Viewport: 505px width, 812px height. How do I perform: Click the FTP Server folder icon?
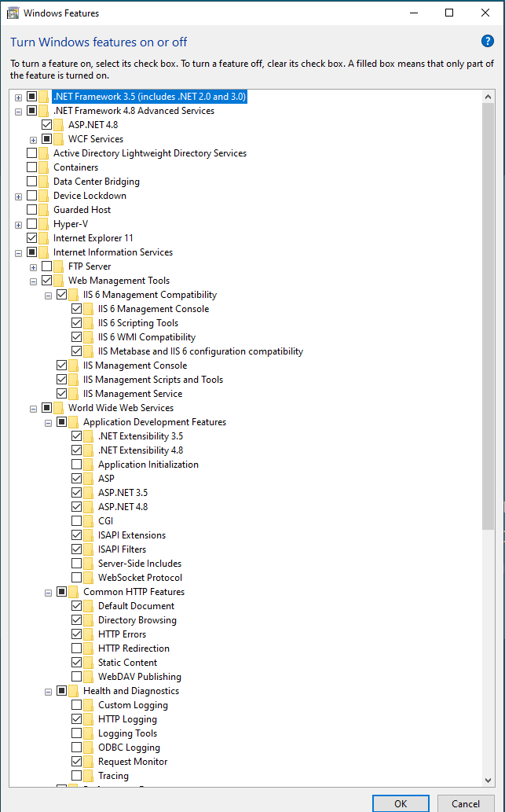(x=59, y=266)
